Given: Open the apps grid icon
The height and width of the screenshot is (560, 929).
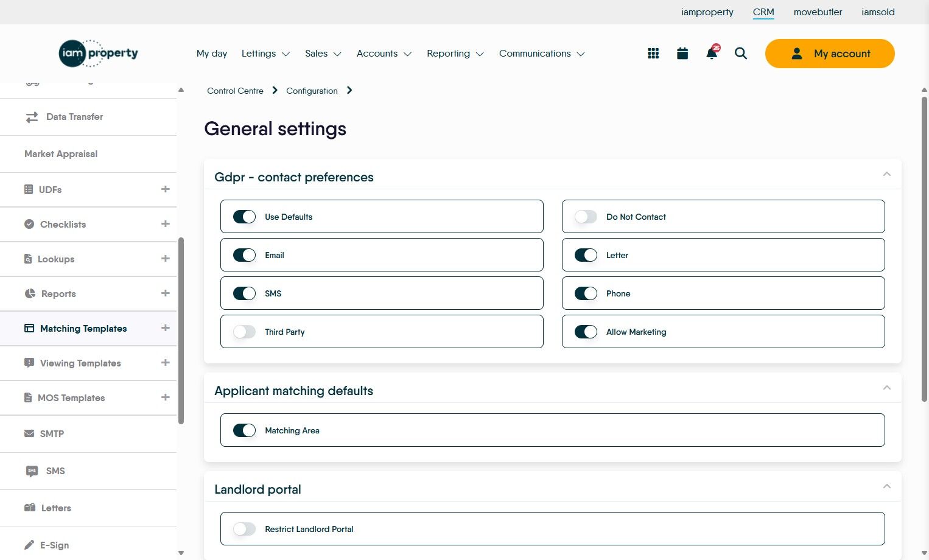Looking at the screenshot, I should pos(653,54).
